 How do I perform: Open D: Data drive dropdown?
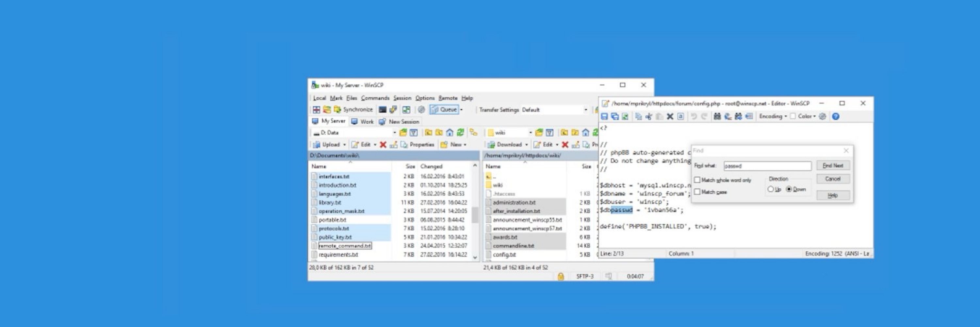pos(395,132)
